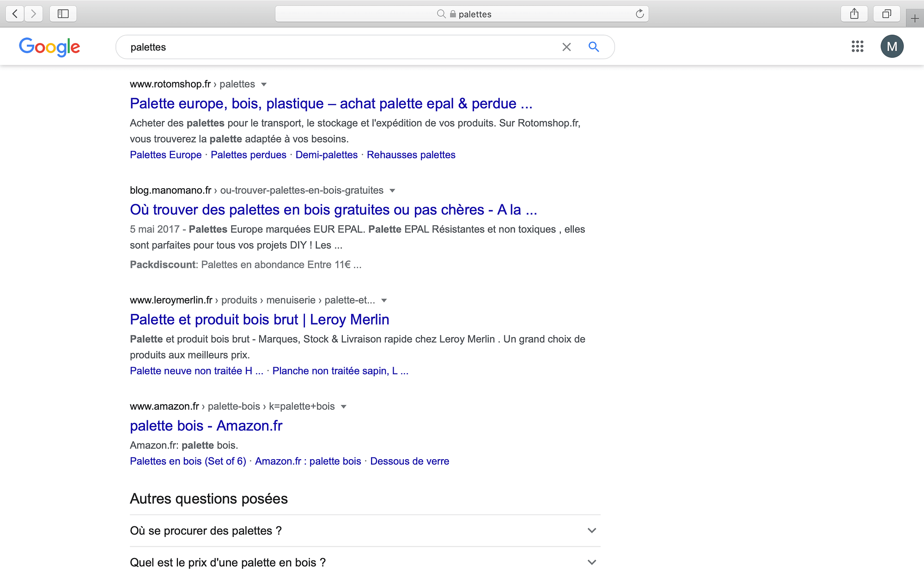Click the blue search magnifier button
The height and width of the screenshot is (578, 924).
click(x=594, y=47)
